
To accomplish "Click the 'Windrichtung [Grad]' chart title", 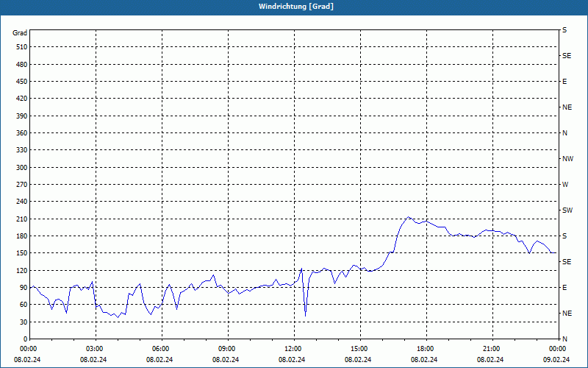I will point(296,7).
